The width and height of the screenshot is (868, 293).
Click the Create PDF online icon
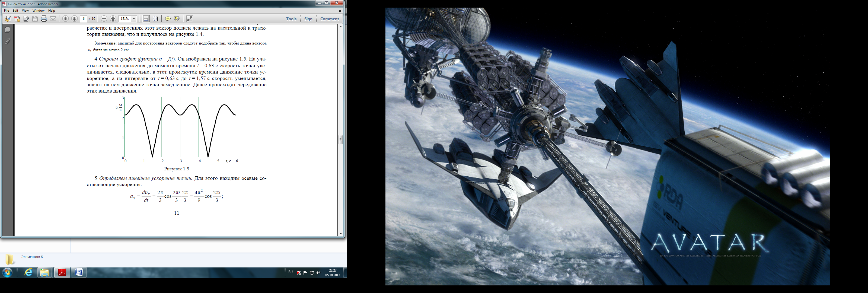17,19
